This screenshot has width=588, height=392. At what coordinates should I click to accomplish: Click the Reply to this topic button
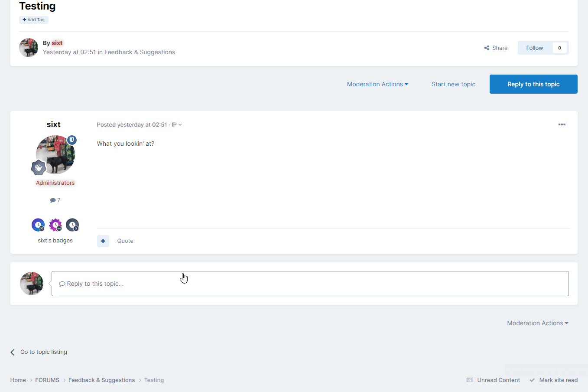coord(533,84)
